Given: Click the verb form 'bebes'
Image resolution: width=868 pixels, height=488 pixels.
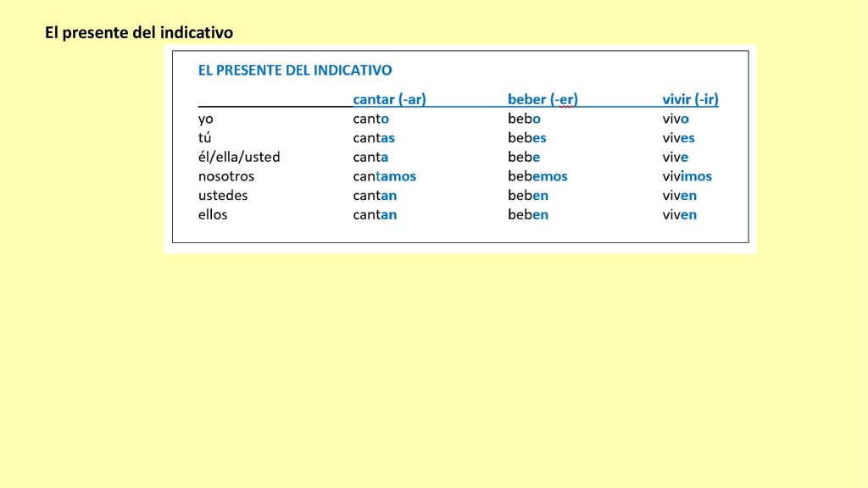Looking at the screenshot, I should [527, 138].
